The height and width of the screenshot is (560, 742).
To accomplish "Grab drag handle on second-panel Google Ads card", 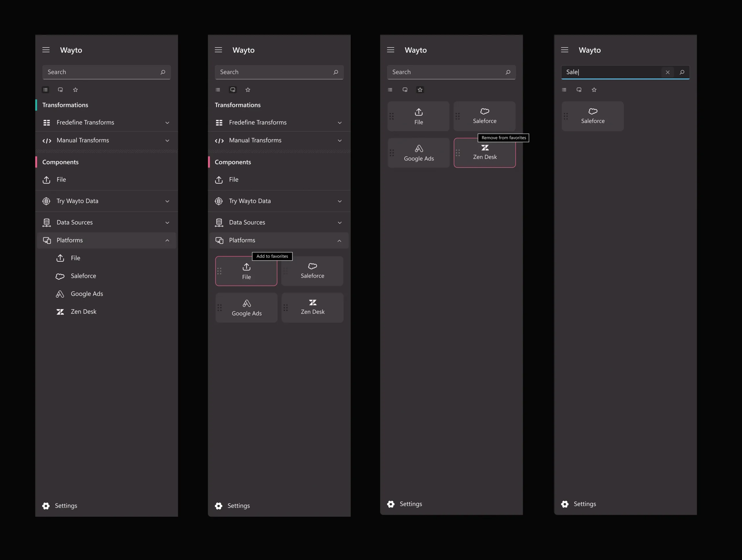I will [219, 308].
